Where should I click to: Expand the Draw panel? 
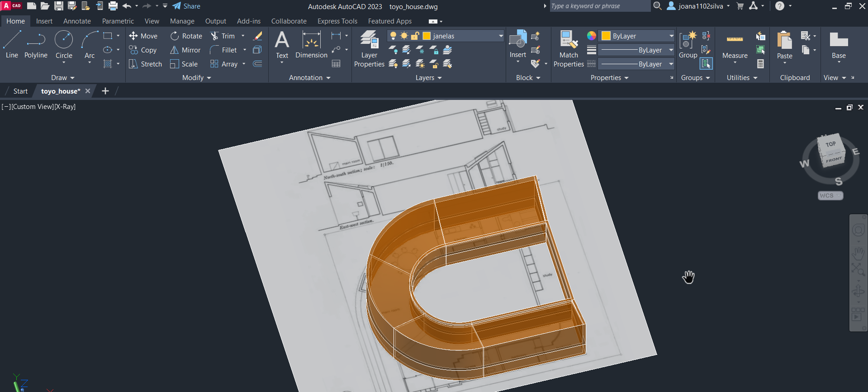[62, 78]
